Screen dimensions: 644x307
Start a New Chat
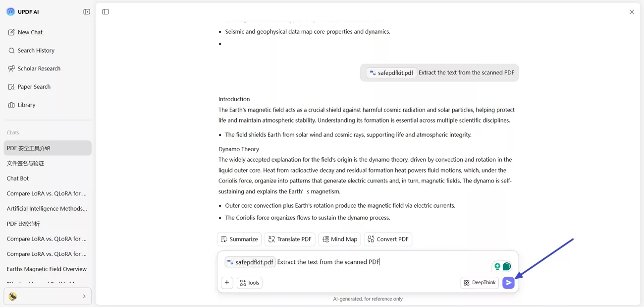(48, 32)
